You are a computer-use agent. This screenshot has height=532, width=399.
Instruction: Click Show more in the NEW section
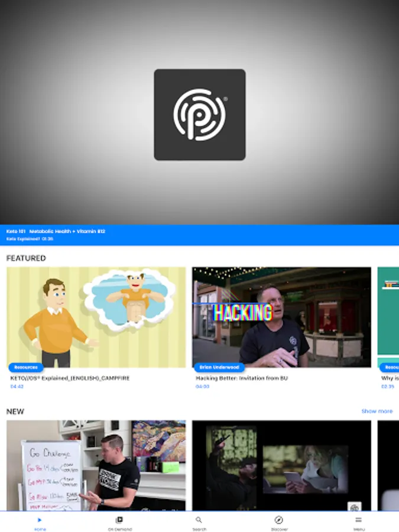377,411
